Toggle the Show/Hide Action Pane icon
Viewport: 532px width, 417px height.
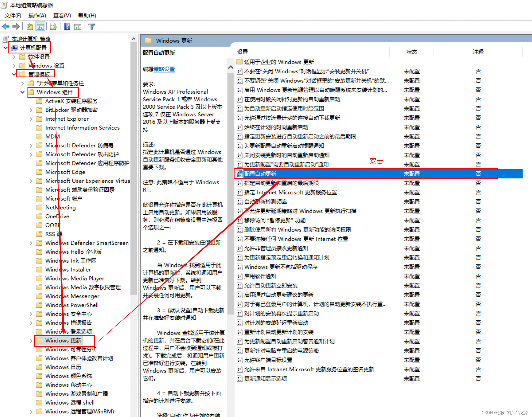(x=78, y=26)
